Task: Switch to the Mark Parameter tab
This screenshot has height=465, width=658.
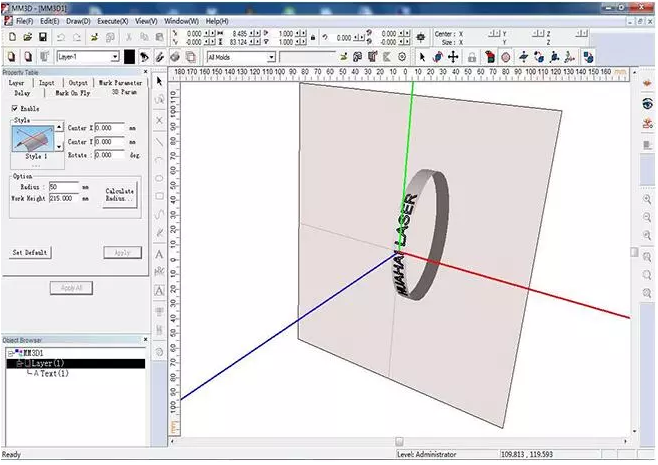Action: pos(120,83)
